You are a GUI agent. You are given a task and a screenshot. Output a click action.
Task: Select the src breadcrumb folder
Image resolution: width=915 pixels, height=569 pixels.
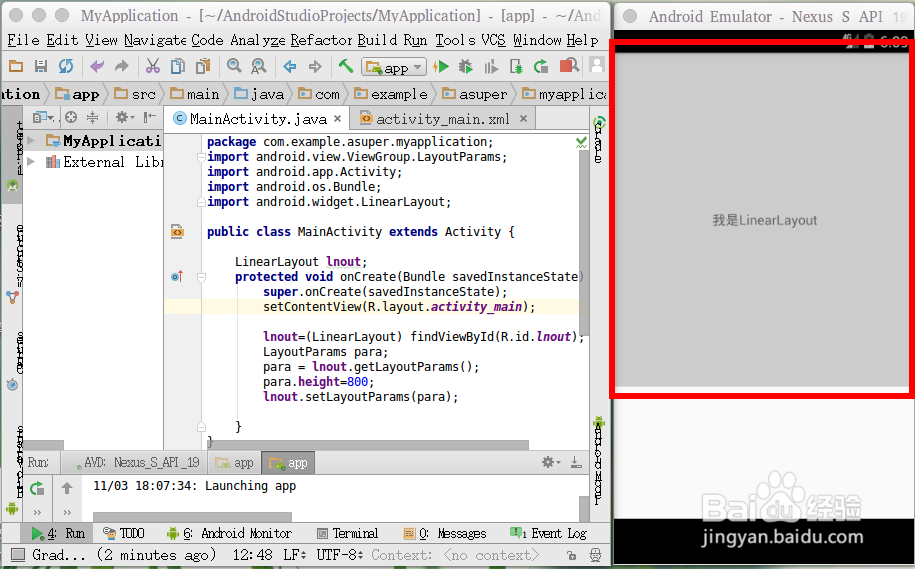pyautogui.click(x=135, y=94)
